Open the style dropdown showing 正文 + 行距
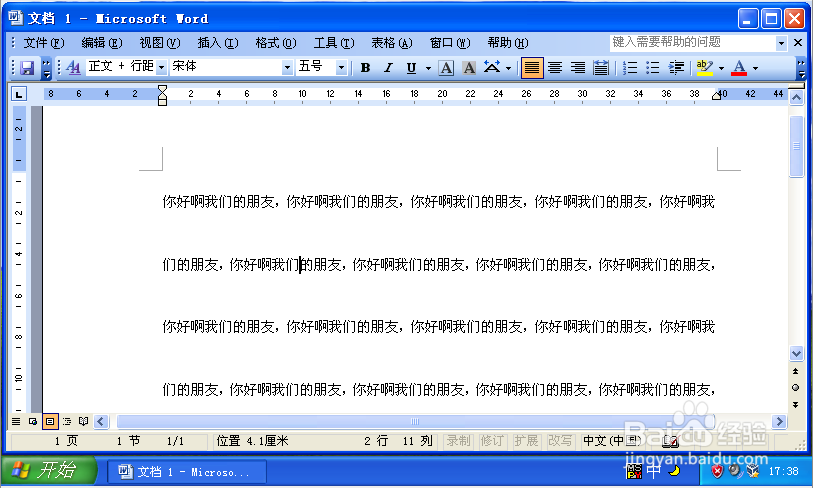 (x=162, y=67)
